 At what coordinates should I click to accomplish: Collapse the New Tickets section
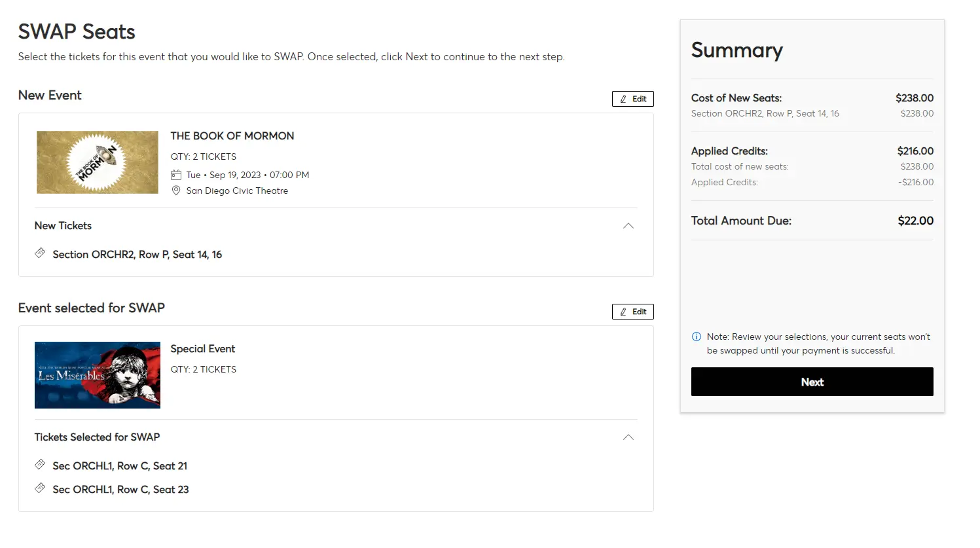point(628,226)
